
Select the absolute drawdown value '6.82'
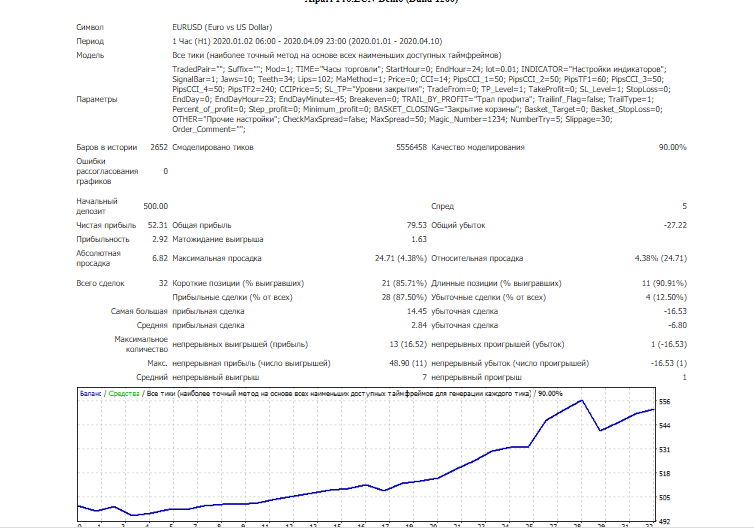(160, 258)
